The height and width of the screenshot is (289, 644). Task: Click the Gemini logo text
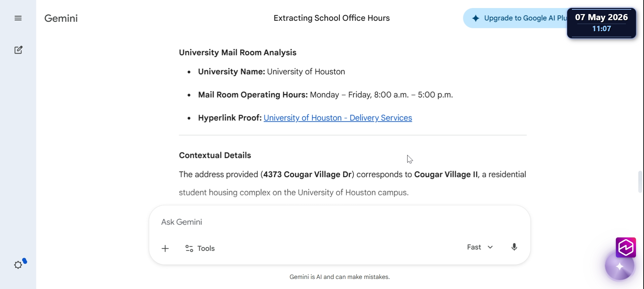61,18
